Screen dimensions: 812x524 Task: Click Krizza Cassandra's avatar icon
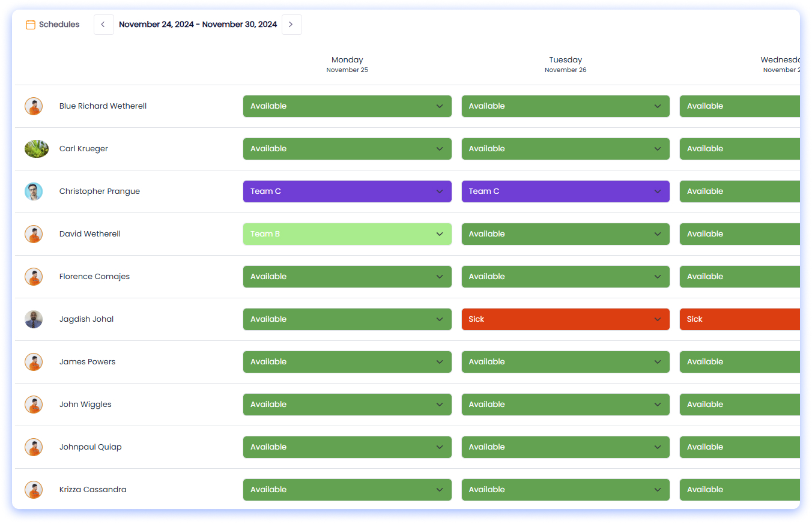click(34, 490)
